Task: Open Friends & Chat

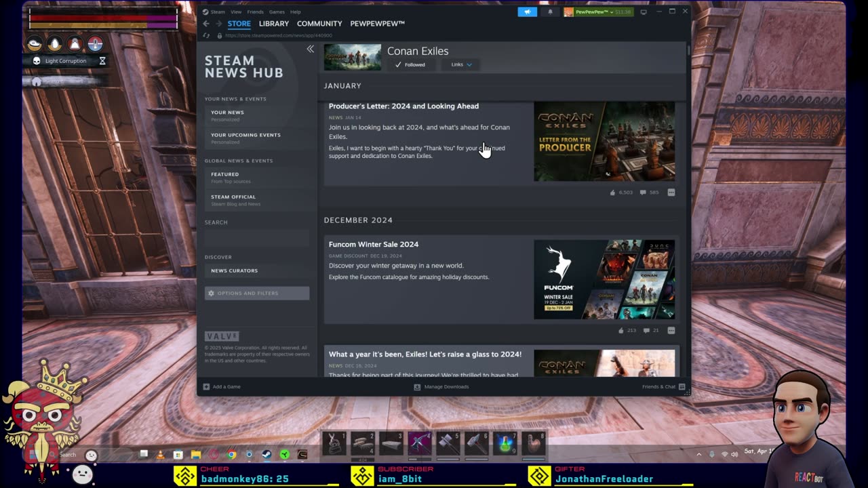Action: click(663, 387)
